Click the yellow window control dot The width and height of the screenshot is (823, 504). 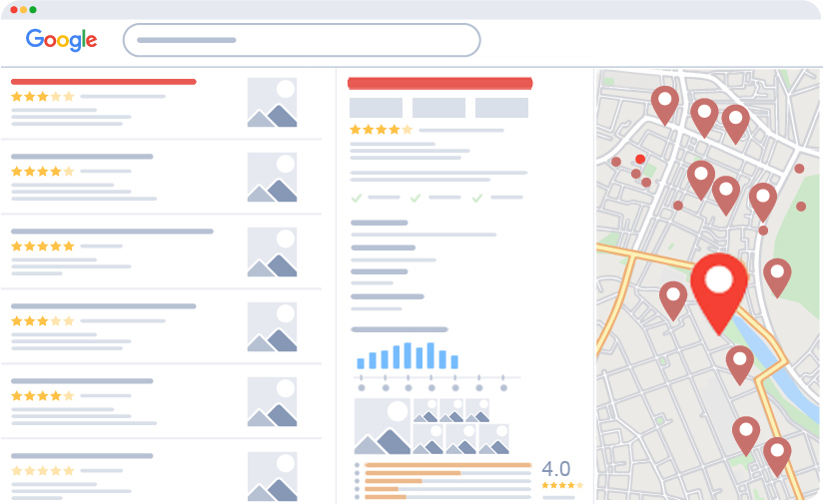point(23,9)
